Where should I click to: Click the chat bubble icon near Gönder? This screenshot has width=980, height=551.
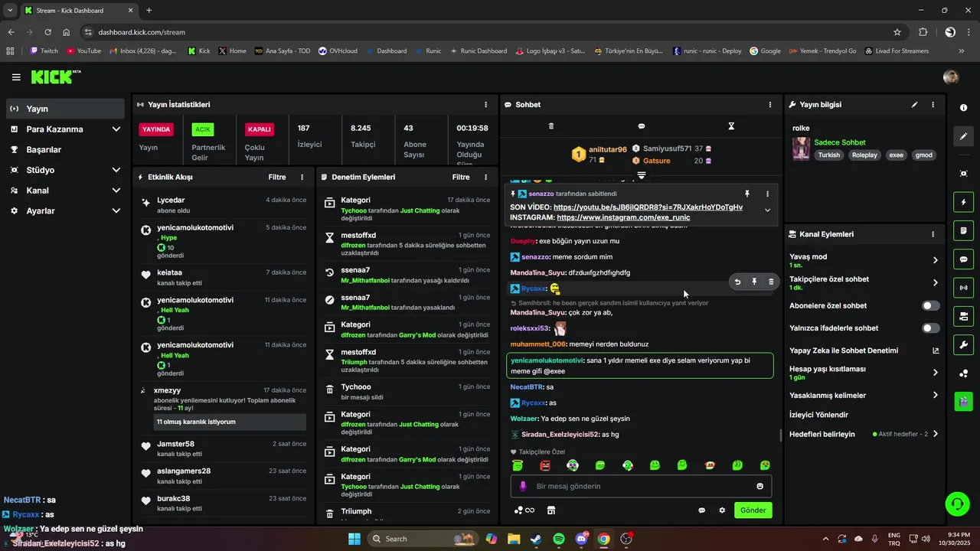click(701, 510)
